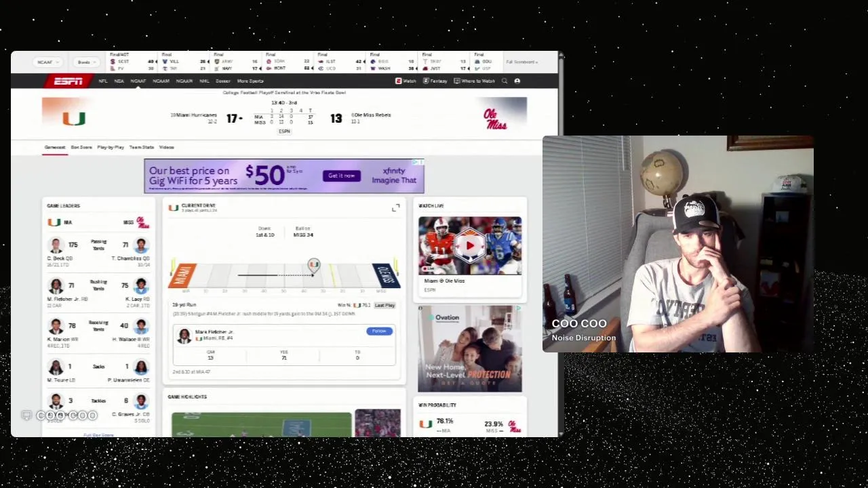Select NFL in the ESPN nav bar

[x=103, y=81]
